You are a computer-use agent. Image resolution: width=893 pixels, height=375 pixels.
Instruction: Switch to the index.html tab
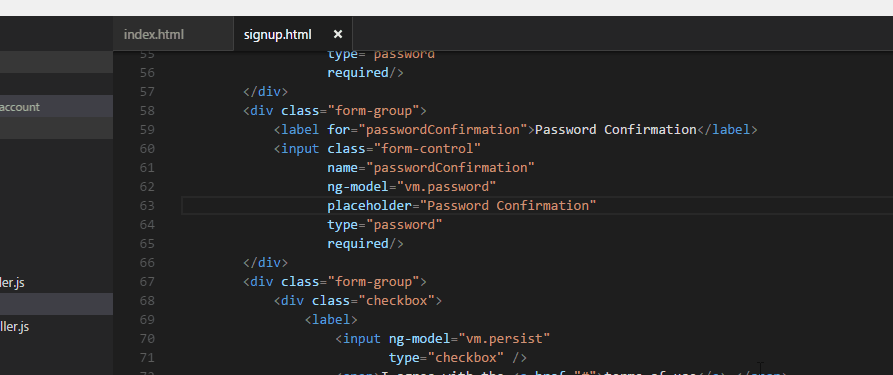pyautogui.click(x=154, y=34)
